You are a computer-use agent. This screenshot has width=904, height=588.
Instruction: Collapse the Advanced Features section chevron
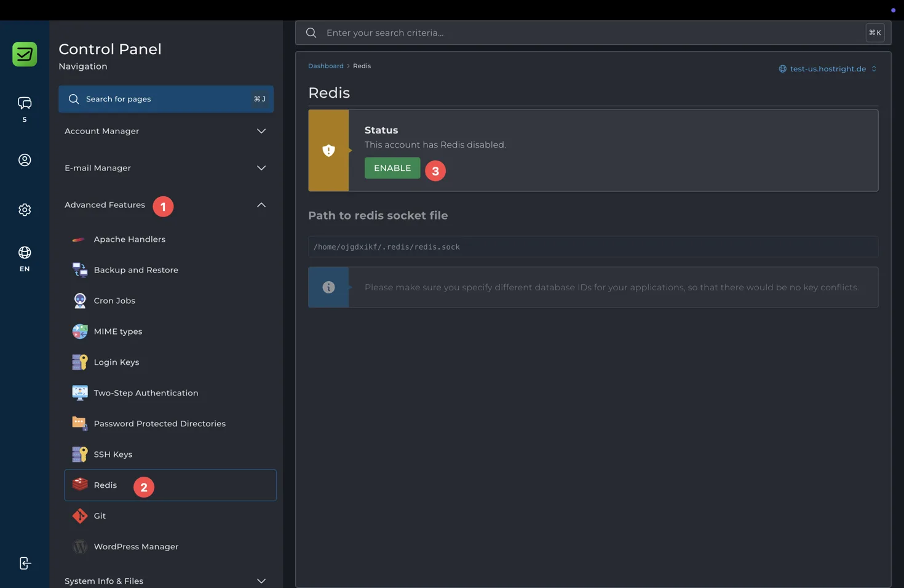coord(261,205)
